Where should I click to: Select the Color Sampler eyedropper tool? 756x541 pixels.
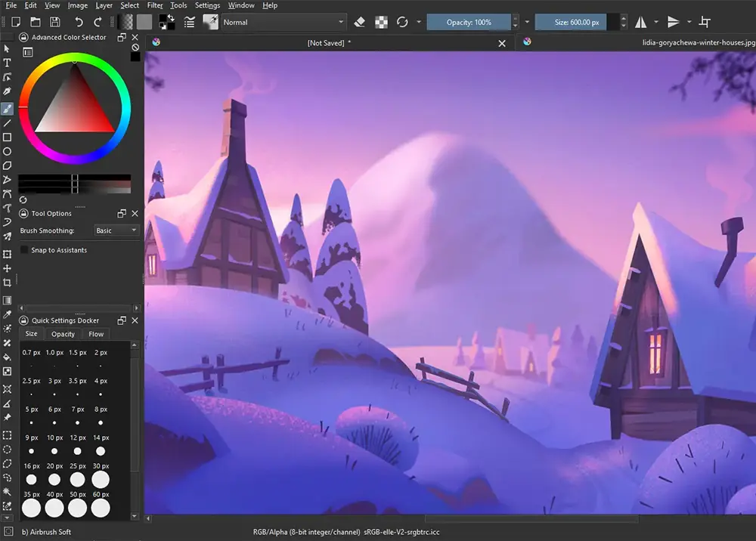tap(7, 314)
